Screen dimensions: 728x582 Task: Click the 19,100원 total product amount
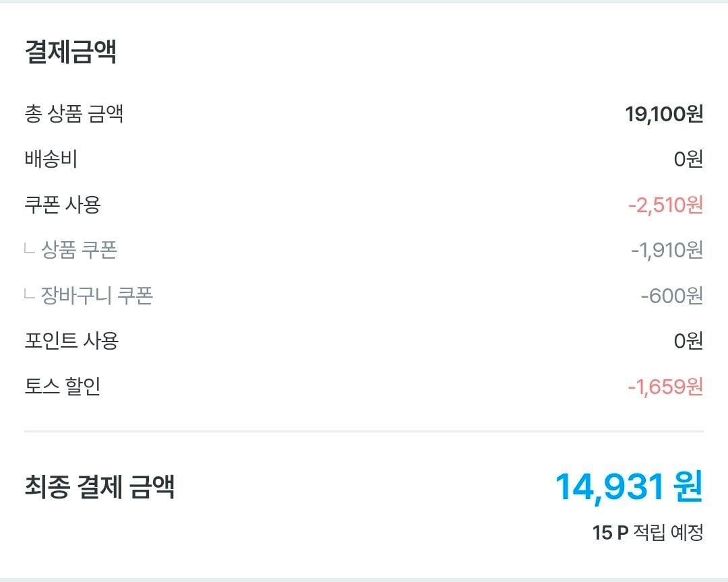(x=664, y=115)
